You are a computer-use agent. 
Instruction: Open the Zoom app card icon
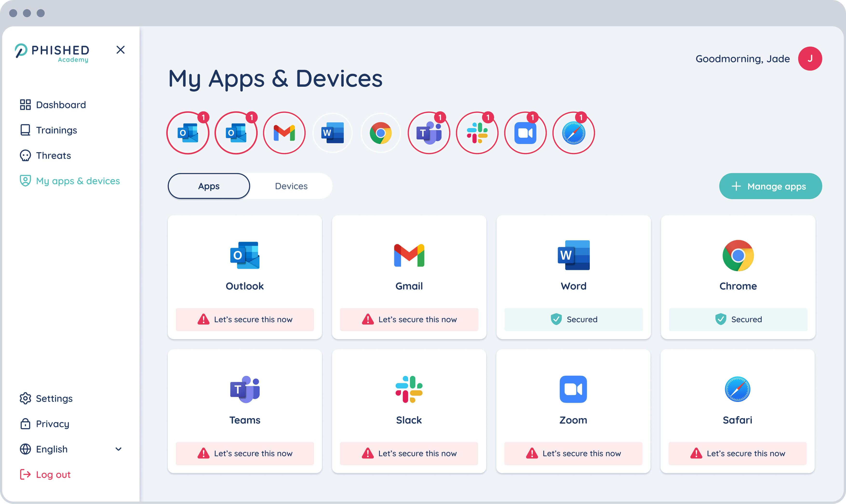tap(573, 389)
